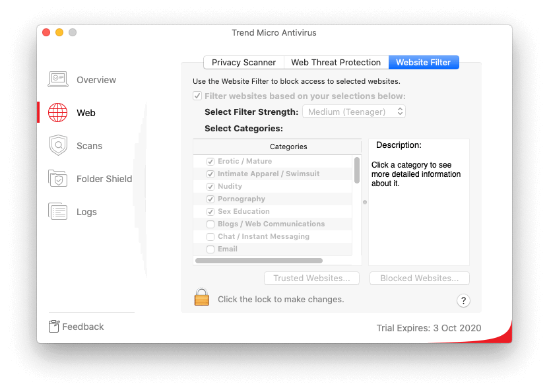Switch to the Web Threat Protection tab
This screenshot has height=392, width=549.
point(336,62)
